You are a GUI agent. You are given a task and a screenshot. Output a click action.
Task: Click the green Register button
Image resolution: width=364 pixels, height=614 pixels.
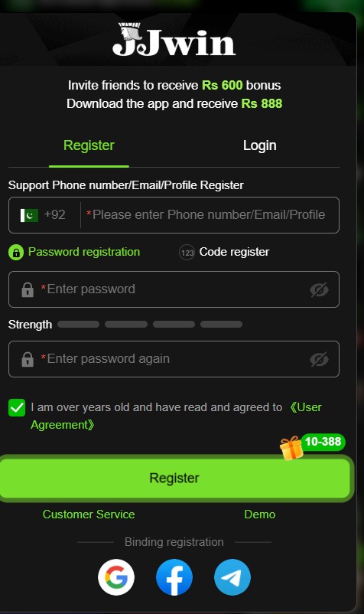click(x=174, y=478)
